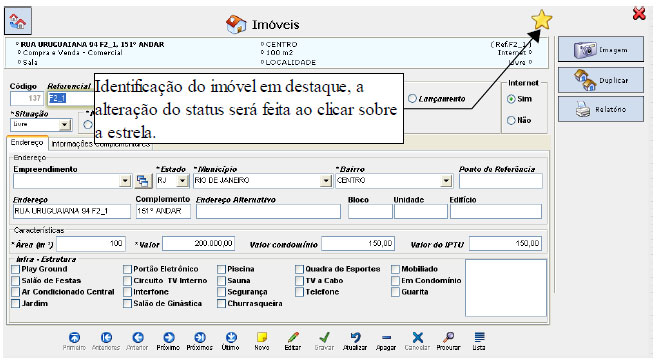The height and width of the screenshot is (361, 657).
Task: Click the Duplicar button
Action: click(601, 80)
